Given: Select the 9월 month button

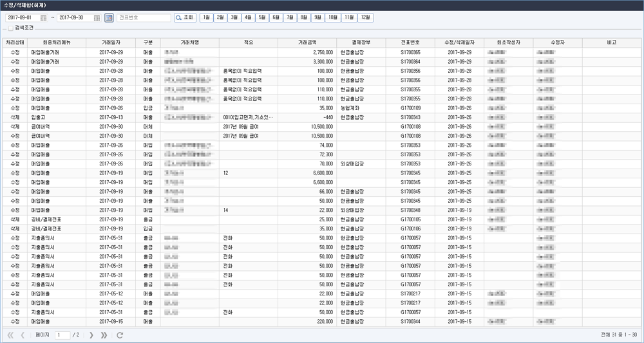Looking at the screenshot, I should pos(318,17).
